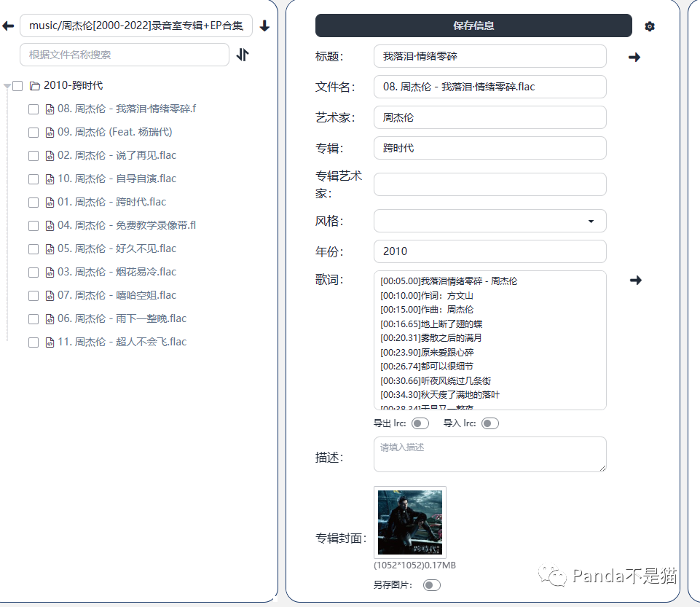The width and height of the screenshot is (700, 607).
Task: Click the file icon of 说了再见.flac
Action: 50,155
